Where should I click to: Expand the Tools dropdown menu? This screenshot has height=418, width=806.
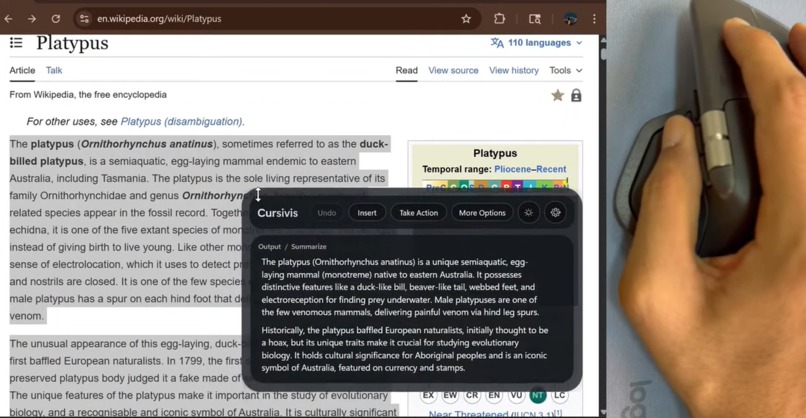click(x=565, y=70)
